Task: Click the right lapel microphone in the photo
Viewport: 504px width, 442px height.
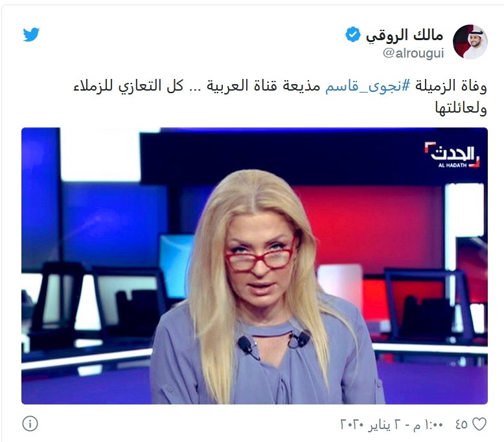Action: [300, 340]
